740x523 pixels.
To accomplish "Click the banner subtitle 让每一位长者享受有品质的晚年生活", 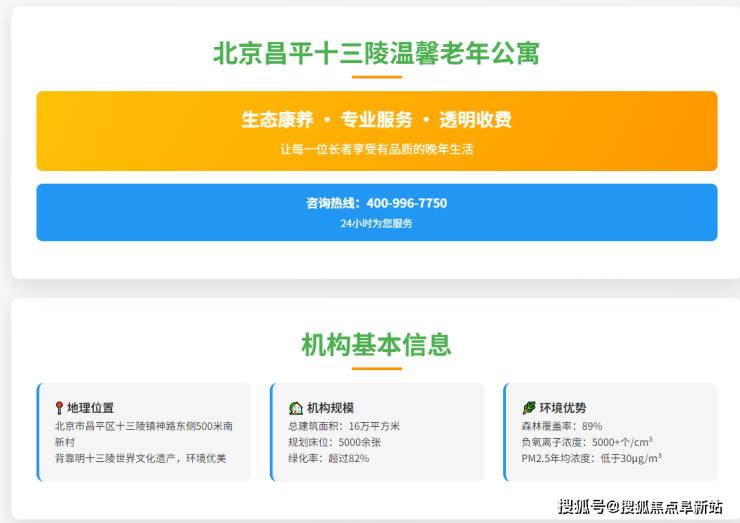I will click(x=376, y=149).
